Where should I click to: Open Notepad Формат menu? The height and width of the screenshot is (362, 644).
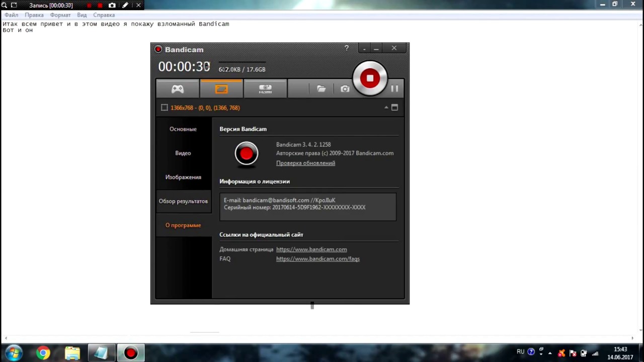[x=60, y=15]
